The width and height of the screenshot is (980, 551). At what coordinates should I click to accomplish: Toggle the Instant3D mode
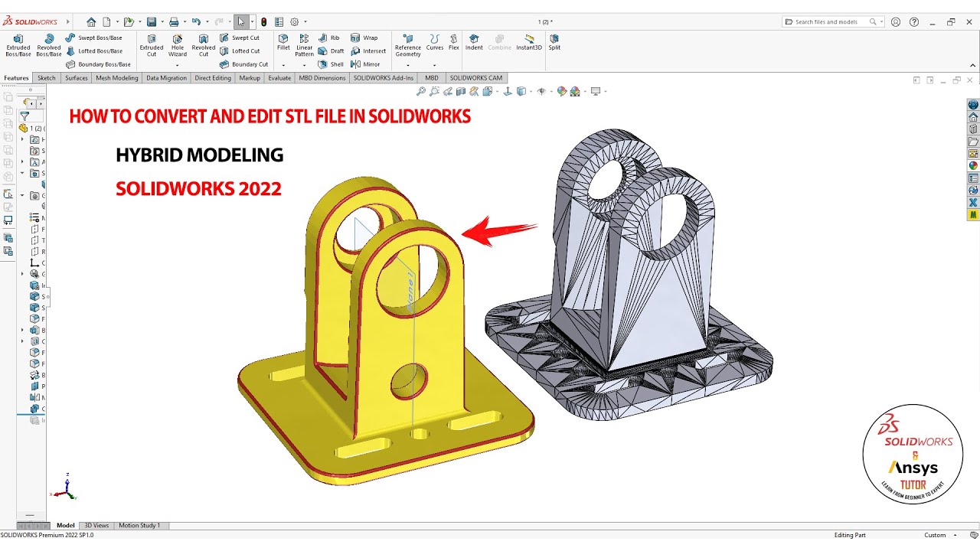(529, 42)
